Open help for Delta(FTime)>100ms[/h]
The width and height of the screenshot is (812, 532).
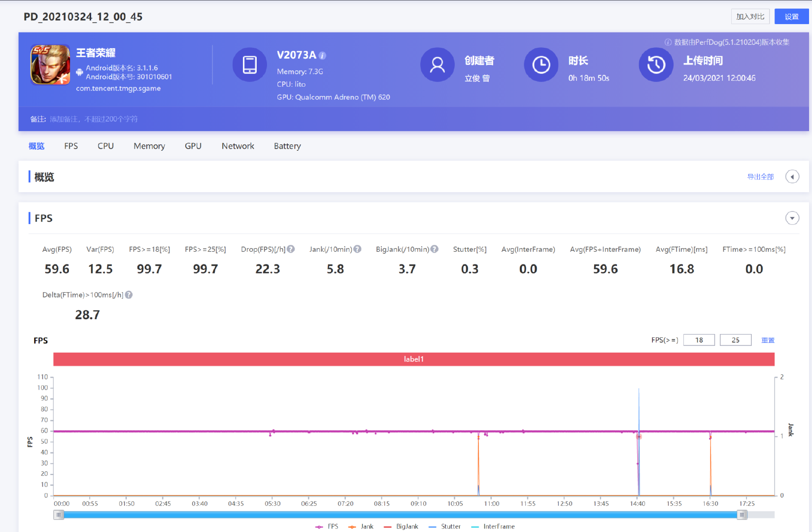(129, 295)
